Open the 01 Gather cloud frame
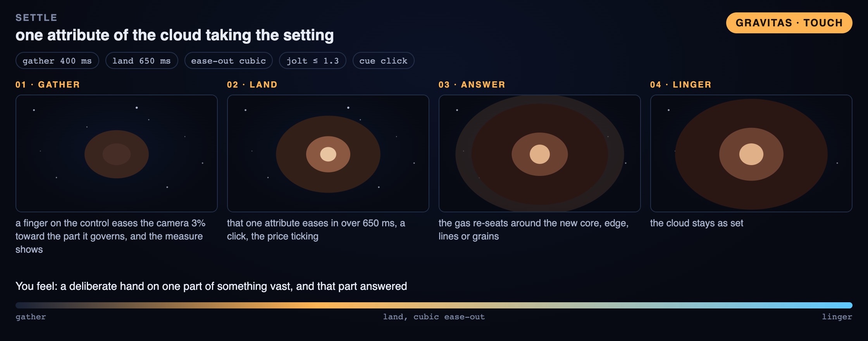The width and height of the screenshot is (868, 341). (117, 153)
